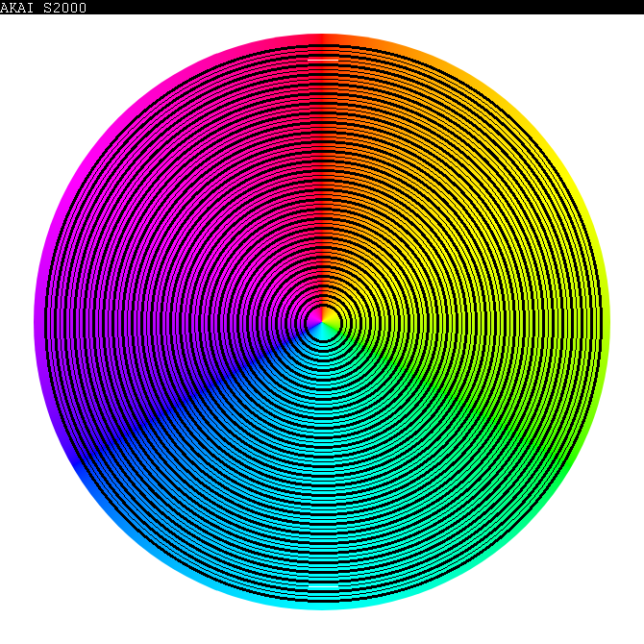Select the blue section of the outer rim
Screen dimensions: 644x644
click(x=76, y=464)
